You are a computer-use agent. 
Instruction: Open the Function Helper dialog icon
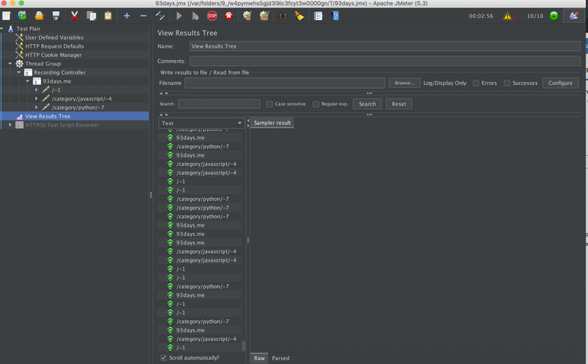click(x=318, y=16)
